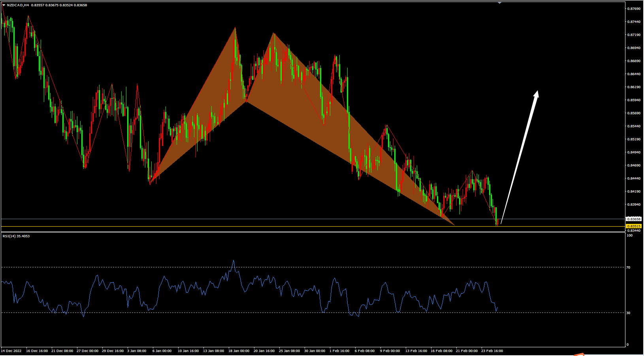Open the NZDCAD,H4 chart dropdown triangle
644x356 pixels.
[4, 5]
